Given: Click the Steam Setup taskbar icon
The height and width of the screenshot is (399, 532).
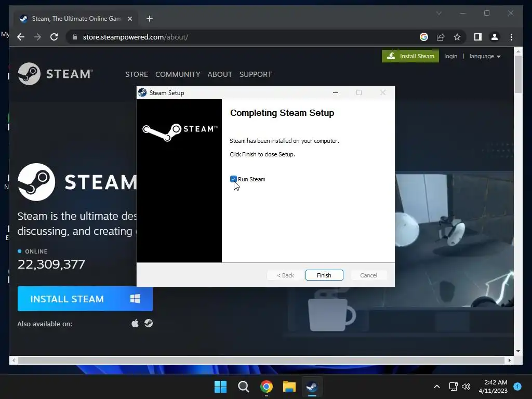Looking at the screenshot, I should [x=312, y=387].
